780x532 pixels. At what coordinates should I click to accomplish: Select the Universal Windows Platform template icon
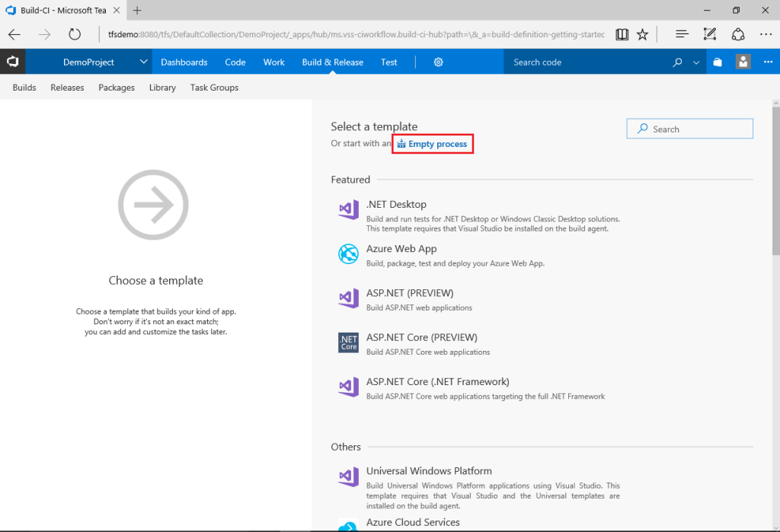(x=348, y=476)
